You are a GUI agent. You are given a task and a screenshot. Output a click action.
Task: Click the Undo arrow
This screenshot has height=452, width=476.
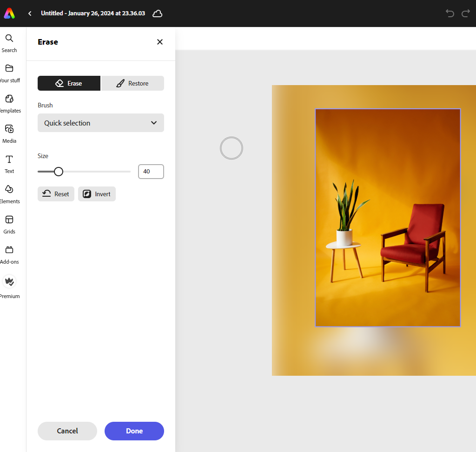450,13
